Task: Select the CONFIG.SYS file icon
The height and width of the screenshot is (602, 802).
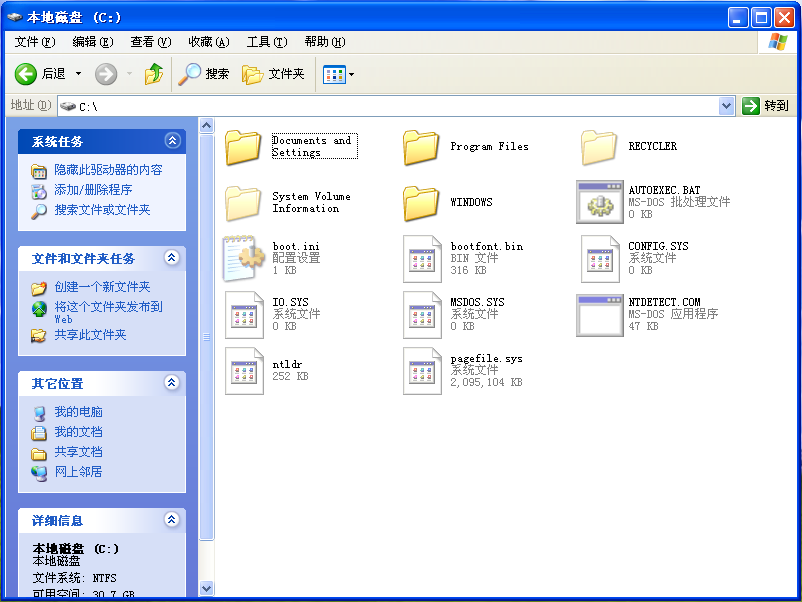Action: 600,259
